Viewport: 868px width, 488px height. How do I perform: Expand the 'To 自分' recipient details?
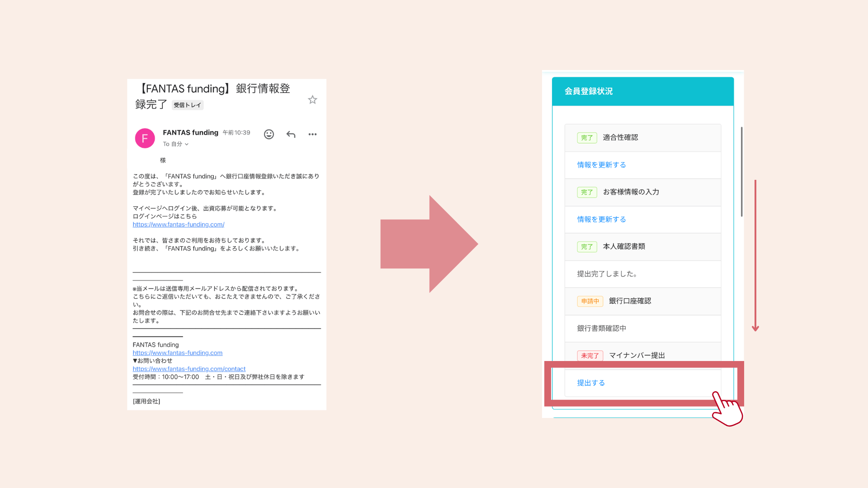pos(176,144)
